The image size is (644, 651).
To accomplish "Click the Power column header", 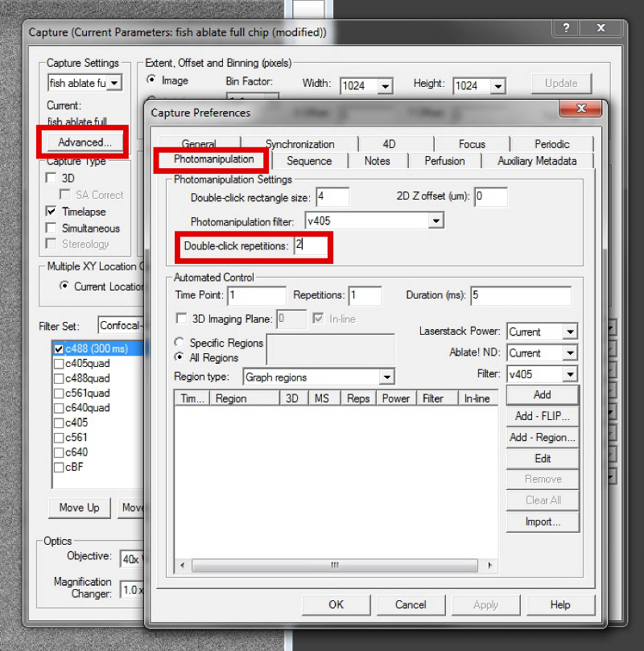I will pos(396,398).
